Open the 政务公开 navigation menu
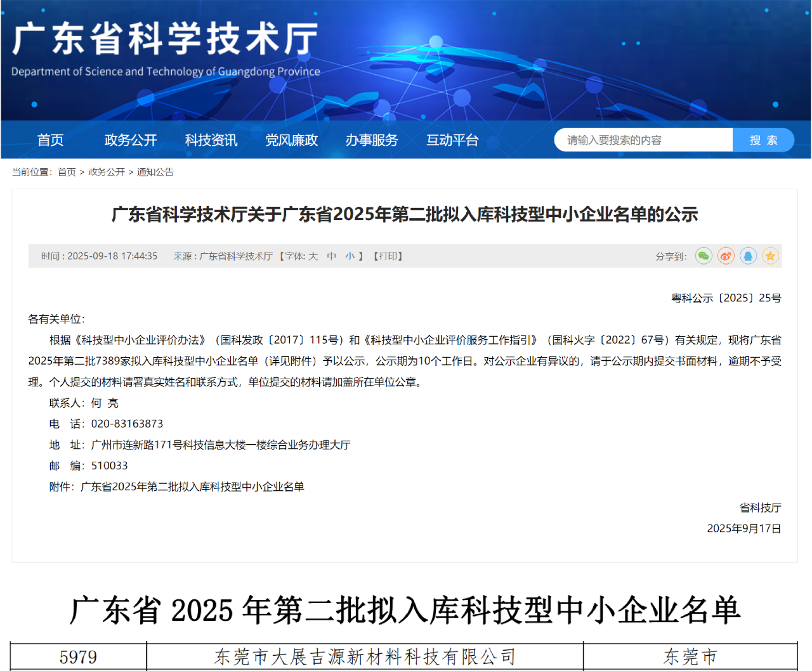Viewport: 812px width, 671px height. 131,140
